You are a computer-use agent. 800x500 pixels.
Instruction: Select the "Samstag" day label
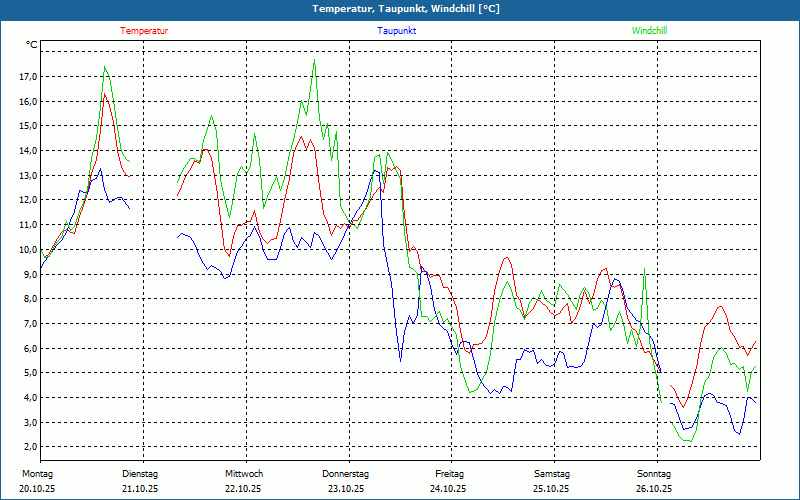(x=552, y=473)
